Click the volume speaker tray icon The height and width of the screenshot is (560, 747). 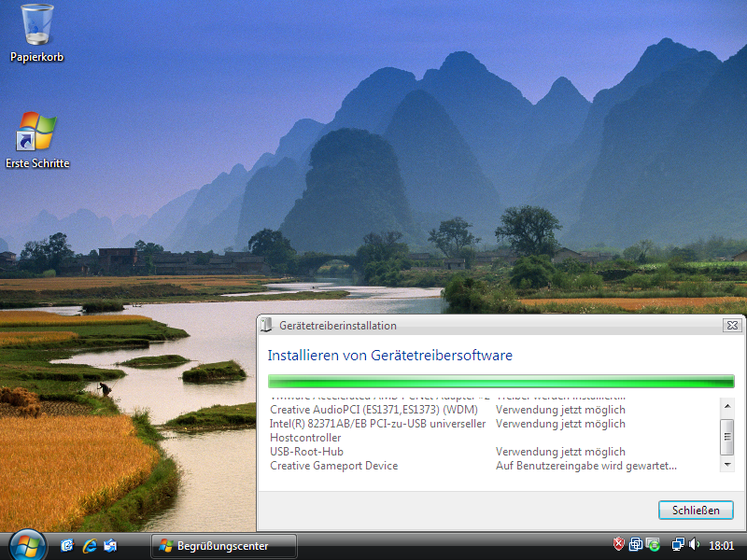(x=694, y=544)
